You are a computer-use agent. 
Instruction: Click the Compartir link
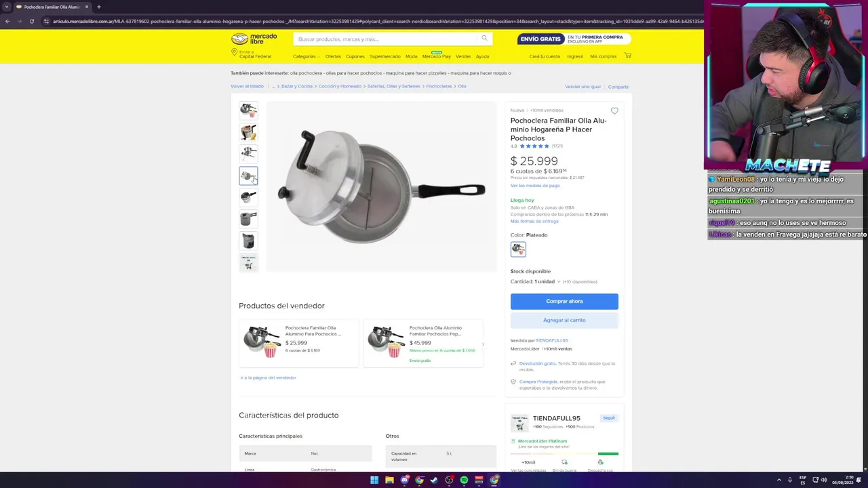pos(618,87)
